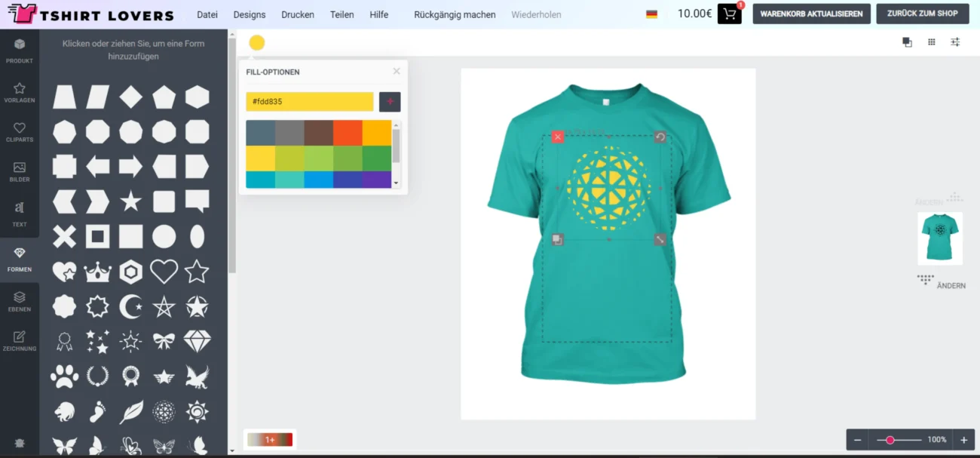Viewport: 980px width, 458px height.
Task: Toggle the grid view icon
Action: click(931, 42)
